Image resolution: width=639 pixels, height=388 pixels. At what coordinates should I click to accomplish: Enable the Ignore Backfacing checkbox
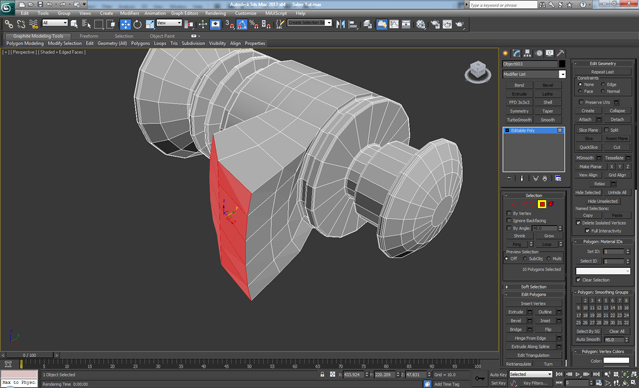click(509, 220)
